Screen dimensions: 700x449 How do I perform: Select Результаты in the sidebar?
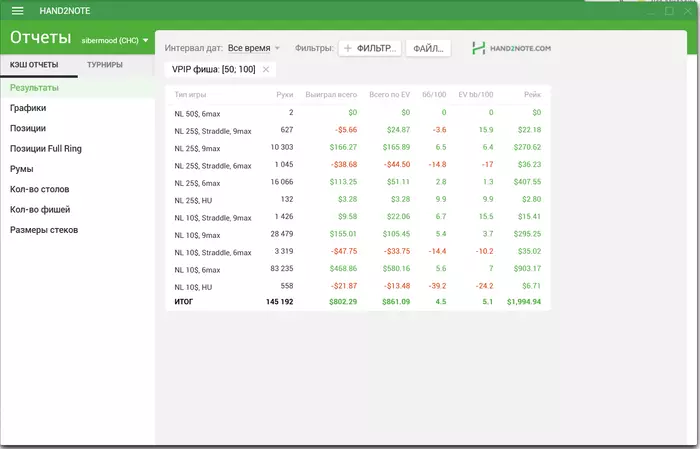78,88
